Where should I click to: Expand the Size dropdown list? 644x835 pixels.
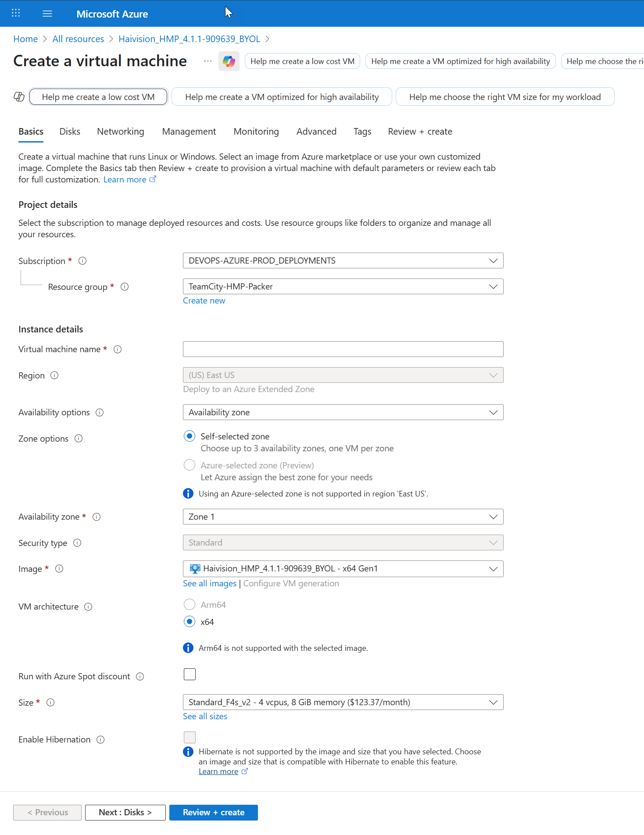tap(343, 703)
